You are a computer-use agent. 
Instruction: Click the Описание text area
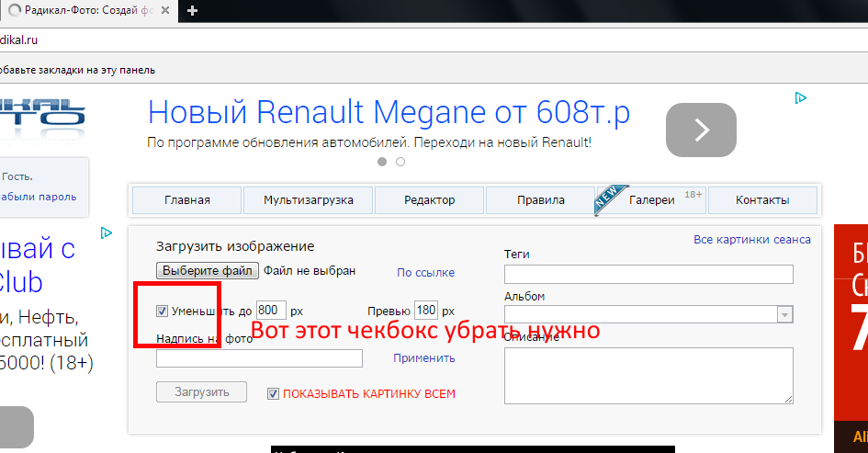point(648,375)
